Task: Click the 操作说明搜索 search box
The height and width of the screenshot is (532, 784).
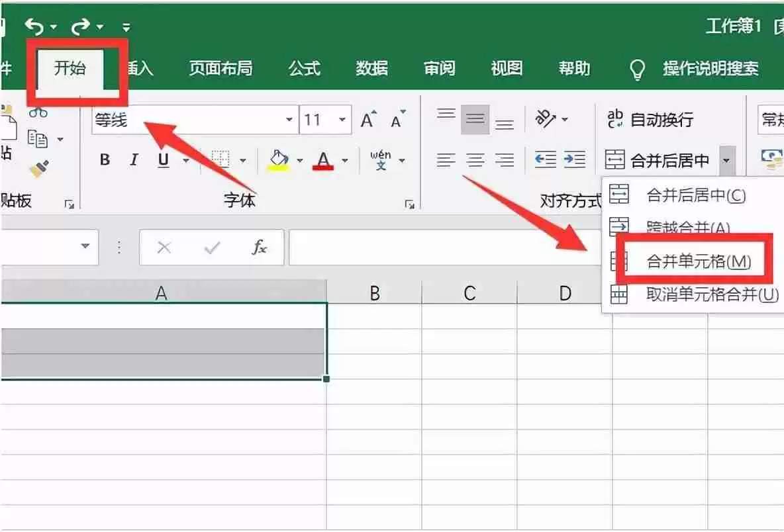Action: pos(710,68)
